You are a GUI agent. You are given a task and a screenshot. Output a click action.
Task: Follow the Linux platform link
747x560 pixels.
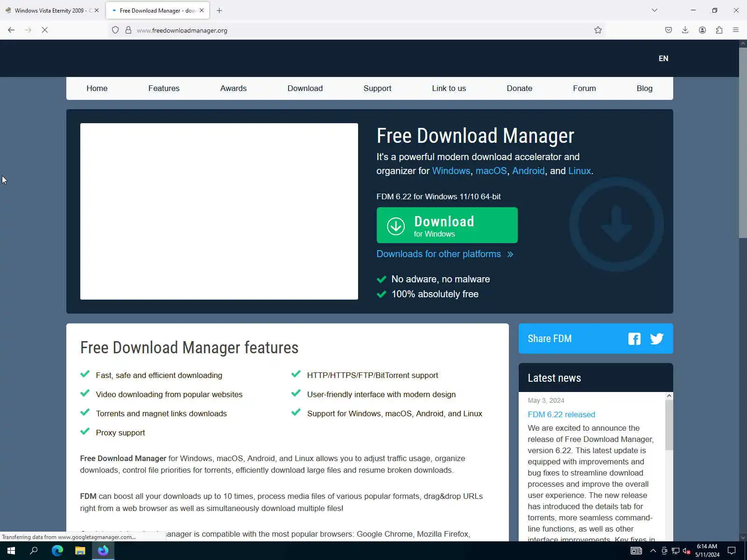(579, 171)
